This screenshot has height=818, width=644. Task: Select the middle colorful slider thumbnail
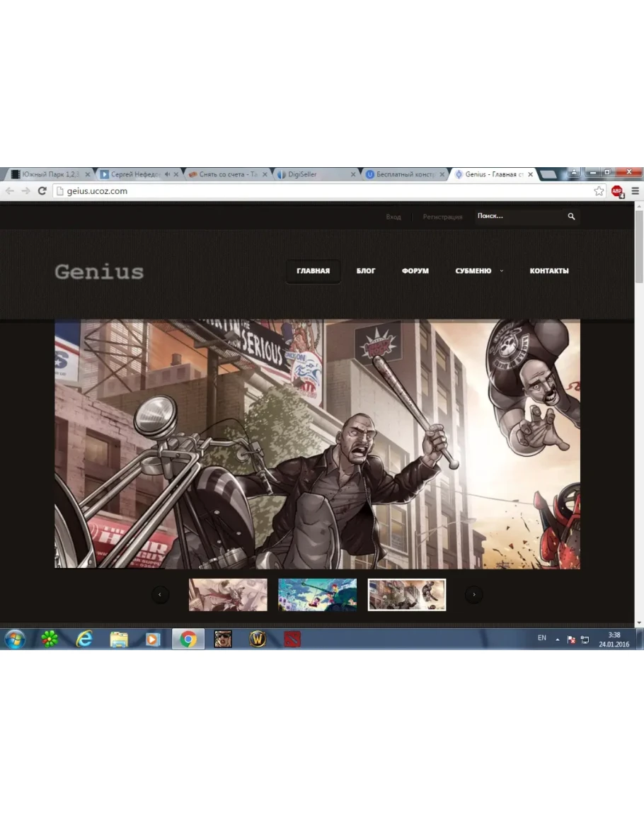click(x=317, y=595)
